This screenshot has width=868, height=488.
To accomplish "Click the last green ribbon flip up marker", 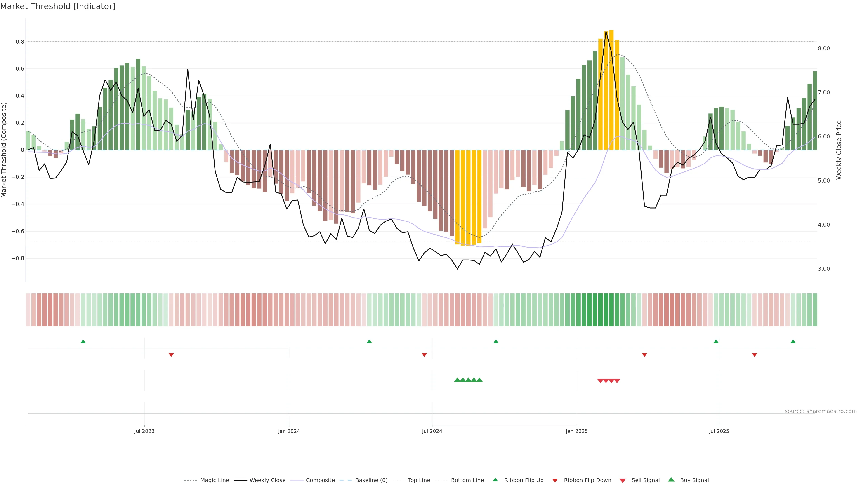I will coord(793,342).
